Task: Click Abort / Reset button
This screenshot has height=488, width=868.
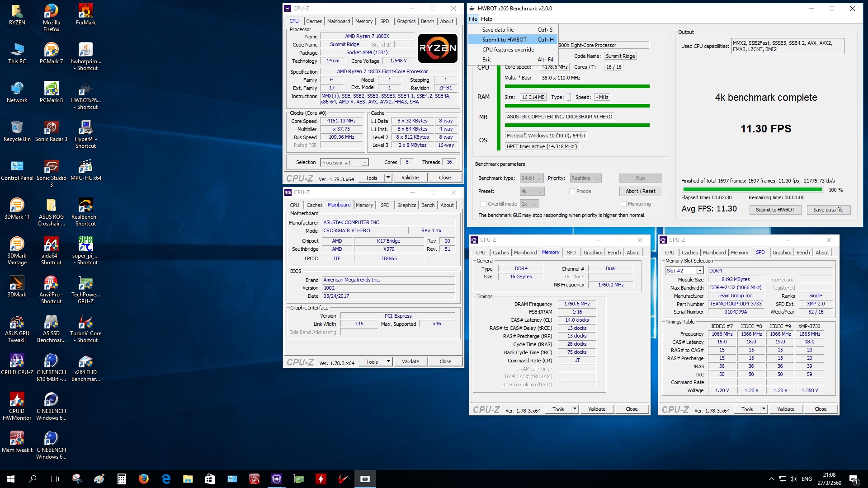Action: (640, 192)
